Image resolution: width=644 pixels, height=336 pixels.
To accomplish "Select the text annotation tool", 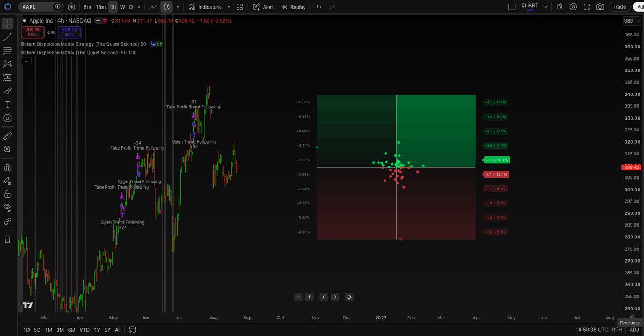I will coord(8,104).
